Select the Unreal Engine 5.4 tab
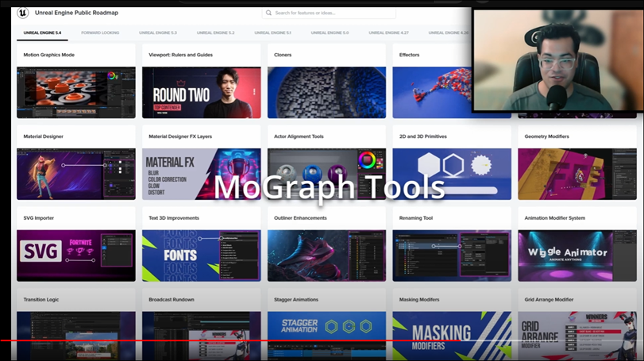Screen dimensions: 644x361 click(x=42, y=33)
